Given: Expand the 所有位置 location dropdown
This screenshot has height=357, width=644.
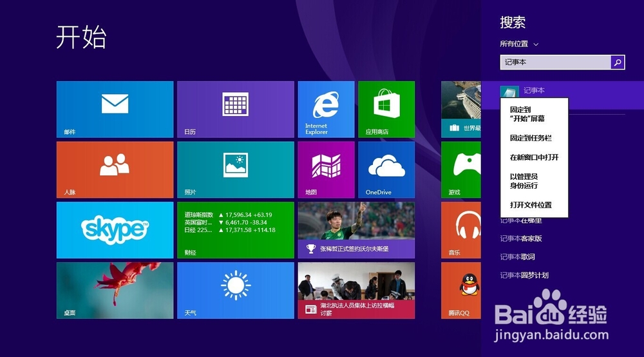Looking at the screenshot, I should [x=518, y=44].
